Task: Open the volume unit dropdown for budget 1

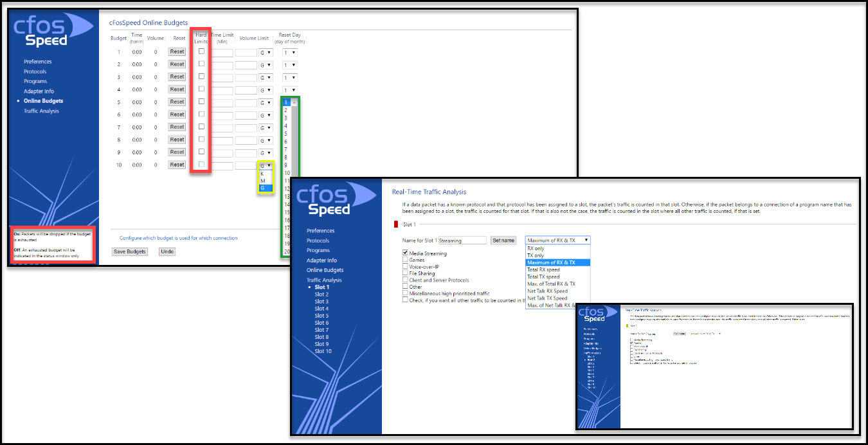Action: [x=266, y=52]
